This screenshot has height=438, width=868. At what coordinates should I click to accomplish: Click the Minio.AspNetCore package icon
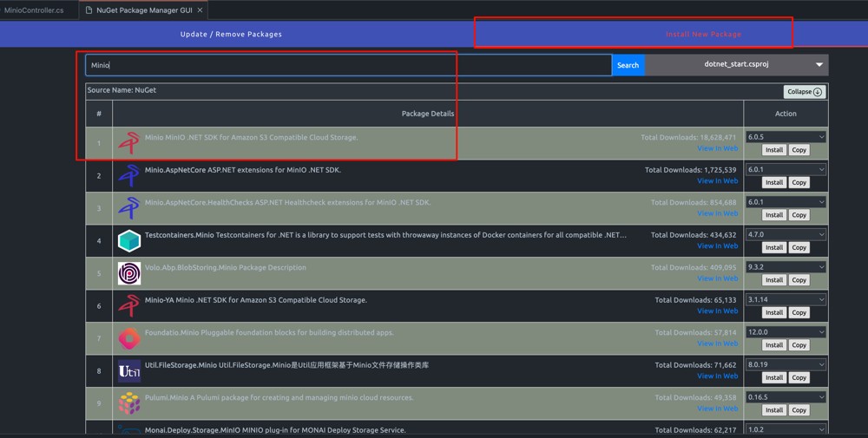click(x=128, y=175)
